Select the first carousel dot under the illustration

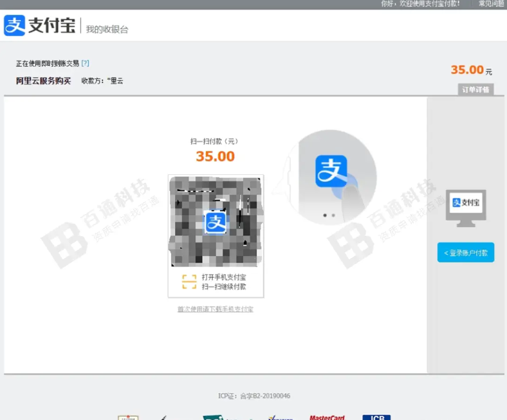point(325,215)
